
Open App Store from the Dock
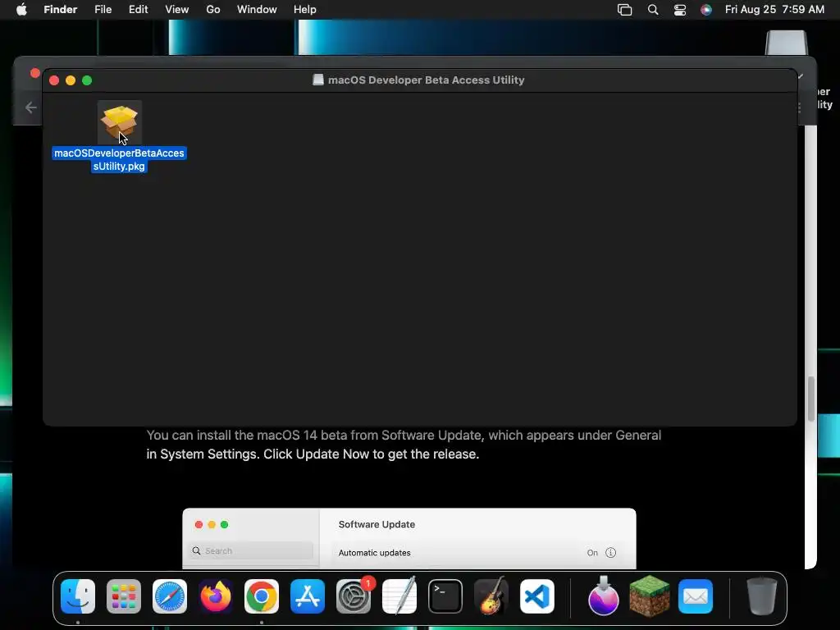[x=308, y=596]
